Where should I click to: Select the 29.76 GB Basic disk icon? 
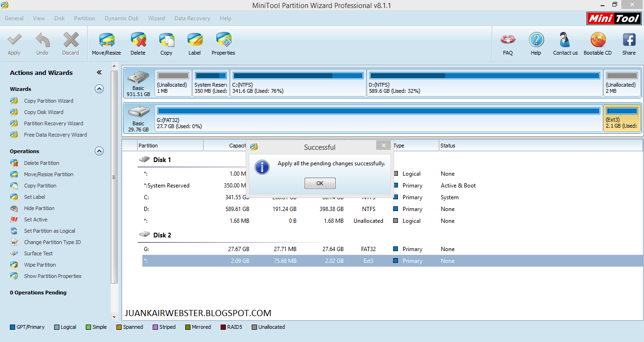tap(138, 118)
